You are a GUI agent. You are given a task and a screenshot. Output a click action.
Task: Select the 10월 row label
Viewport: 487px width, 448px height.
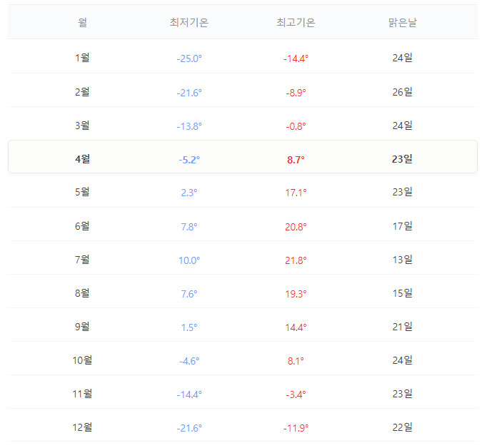[x=82, y=360]
